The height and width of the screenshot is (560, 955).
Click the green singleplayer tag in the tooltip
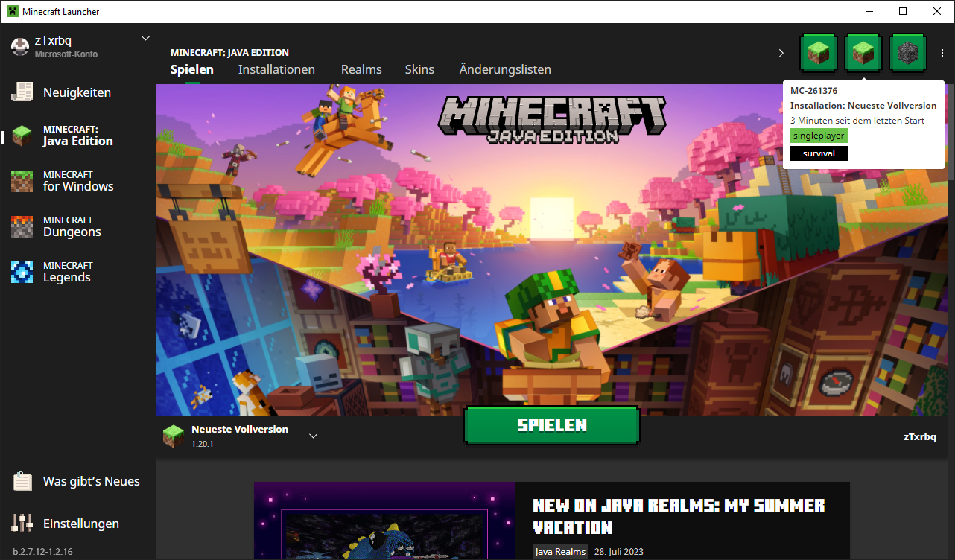click(819, 136)
